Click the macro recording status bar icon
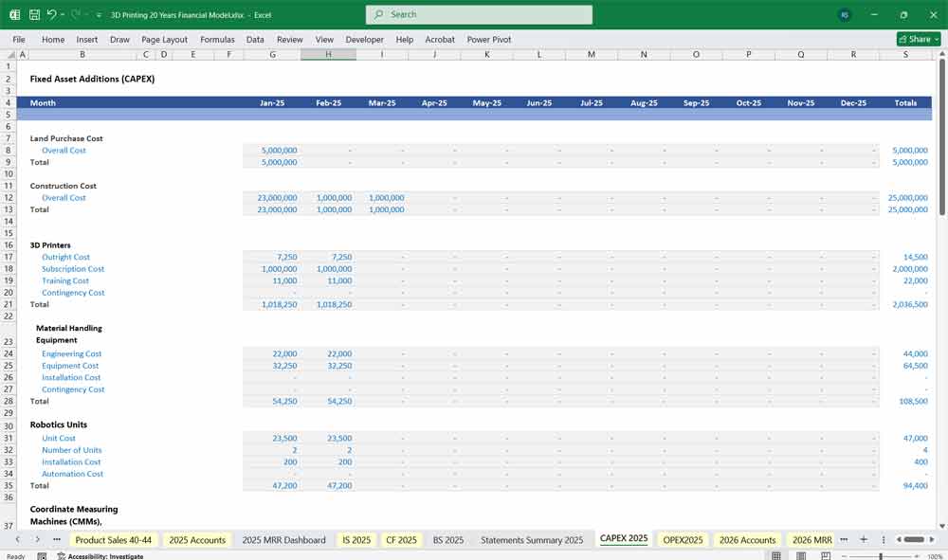This screenshot has height=560, width=948. pos(43,556)
